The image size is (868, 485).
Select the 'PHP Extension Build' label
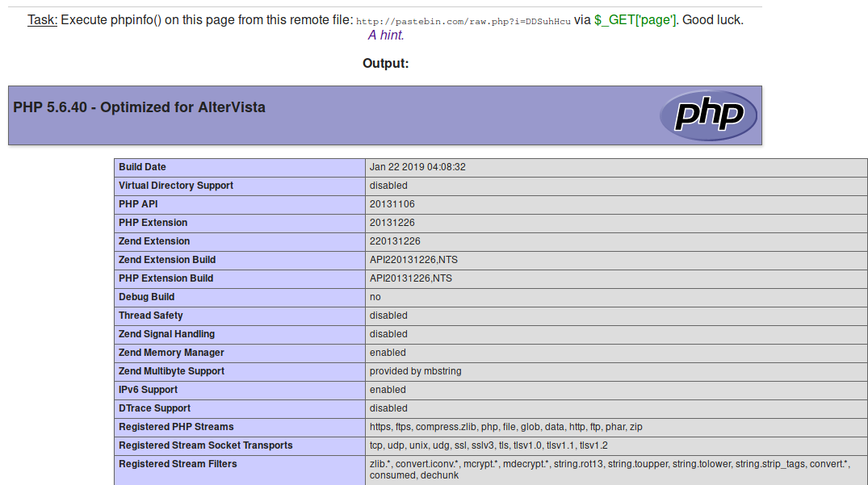(x=166, y=278)
